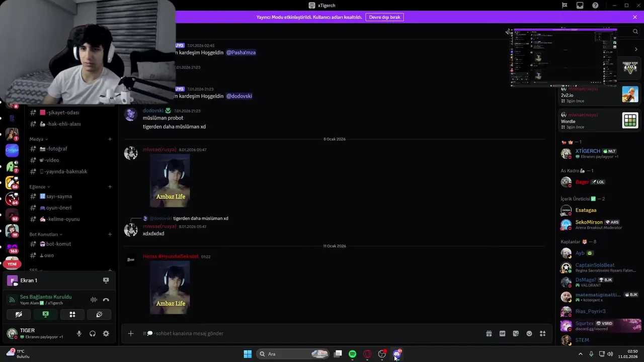
Task: Click the plus attachment button in message bar
Action: (x=131, y=333)
